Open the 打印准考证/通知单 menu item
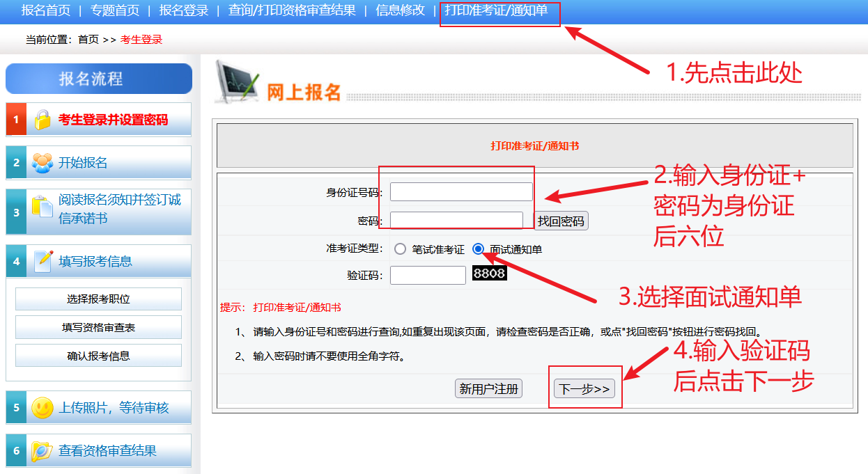The width and height of the screenshot is (868, 474). [496, 10]
